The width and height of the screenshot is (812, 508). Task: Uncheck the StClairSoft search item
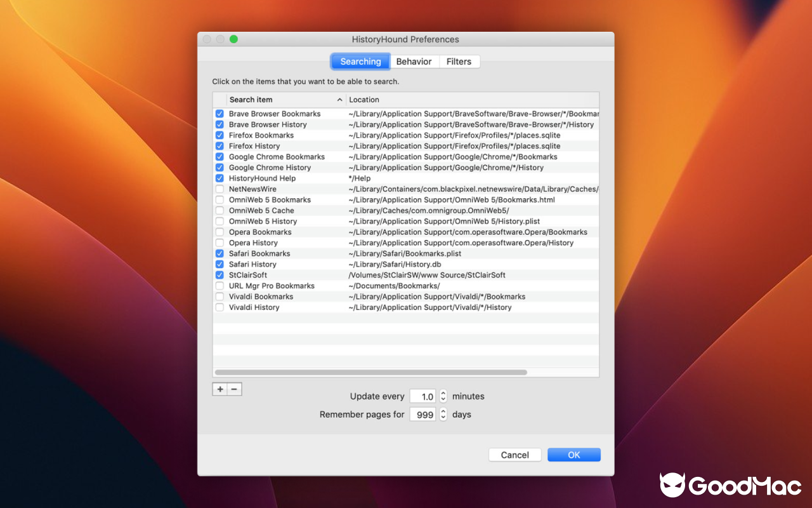[219, 275]
